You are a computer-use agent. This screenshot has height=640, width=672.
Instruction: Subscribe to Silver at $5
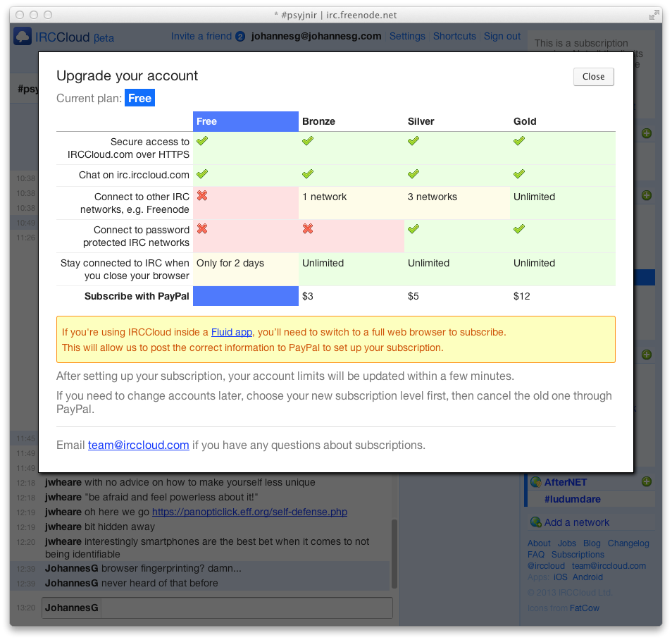[413, 296]
